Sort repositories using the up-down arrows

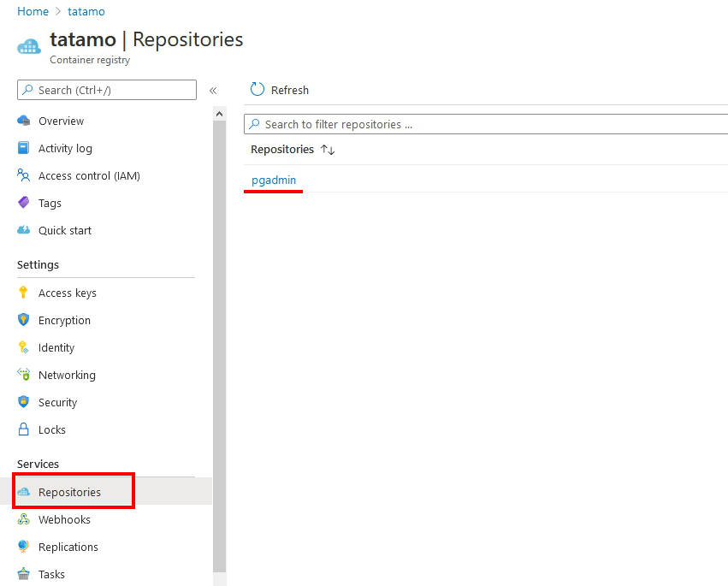click(328, 150)
